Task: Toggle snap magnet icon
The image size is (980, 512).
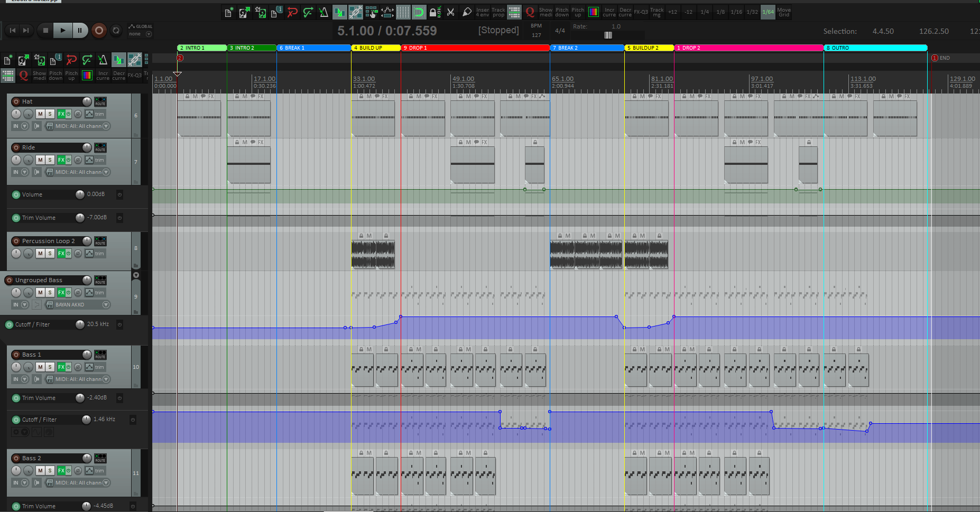Action: click(x=419, y=12)
